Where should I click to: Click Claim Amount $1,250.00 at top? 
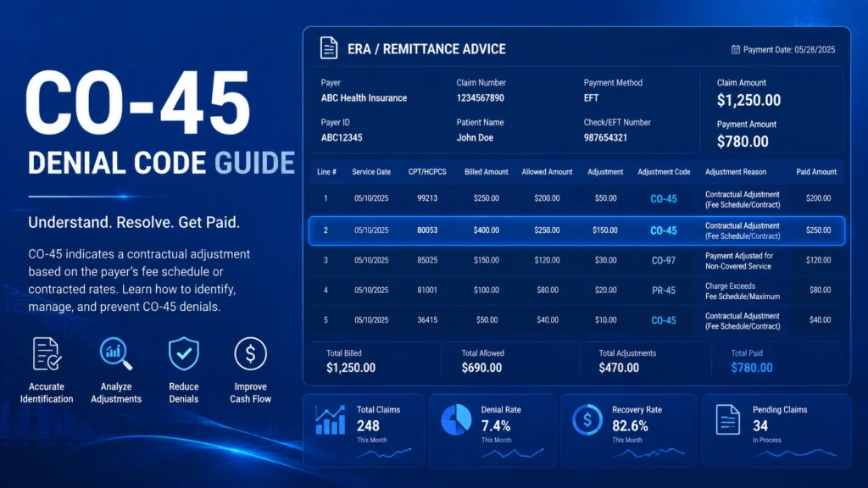coord(748,100)
